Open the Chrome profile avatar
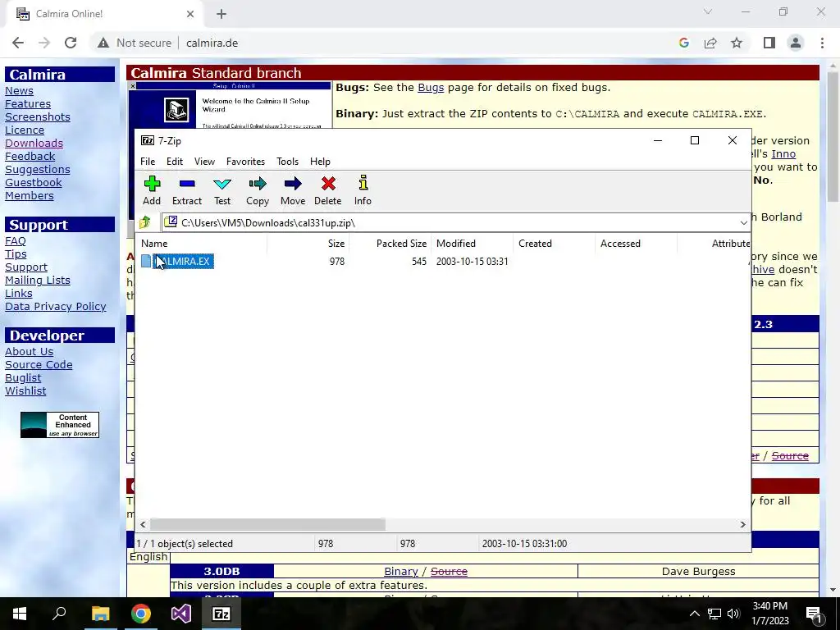This screenshot has width=840, height=630. coord(796,43)
